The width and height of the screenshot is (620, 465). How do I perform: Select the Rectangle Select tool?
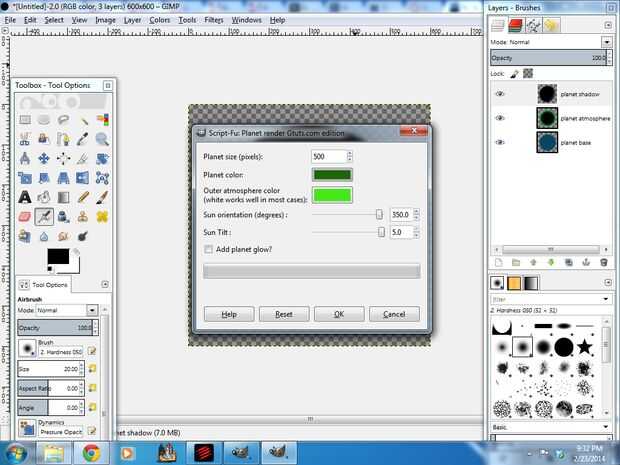click(25, 119)
